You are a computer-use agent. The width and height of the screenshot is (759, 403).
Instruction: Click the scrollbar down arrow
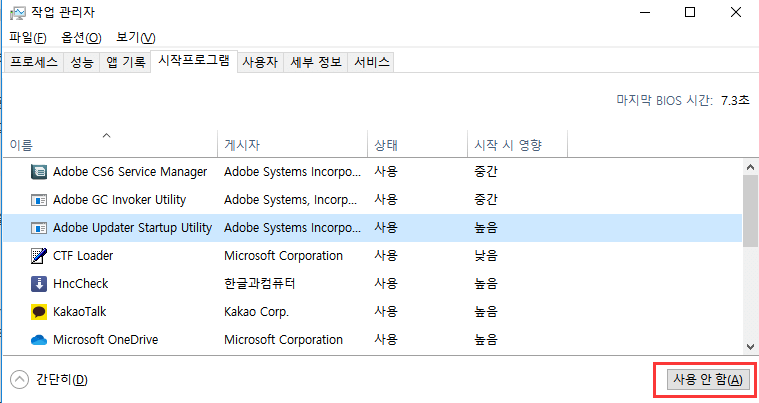751,347
